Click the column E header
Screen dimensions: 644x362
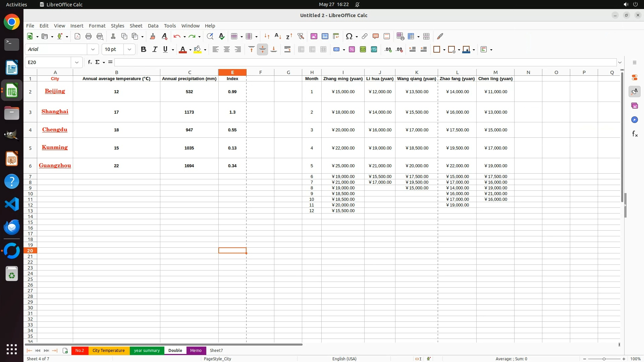tap(232, 72)
